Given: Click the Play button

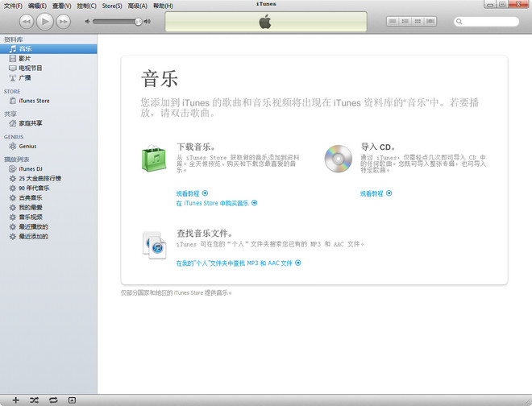Looking at the screenshot, I should (x=45, y=21).
